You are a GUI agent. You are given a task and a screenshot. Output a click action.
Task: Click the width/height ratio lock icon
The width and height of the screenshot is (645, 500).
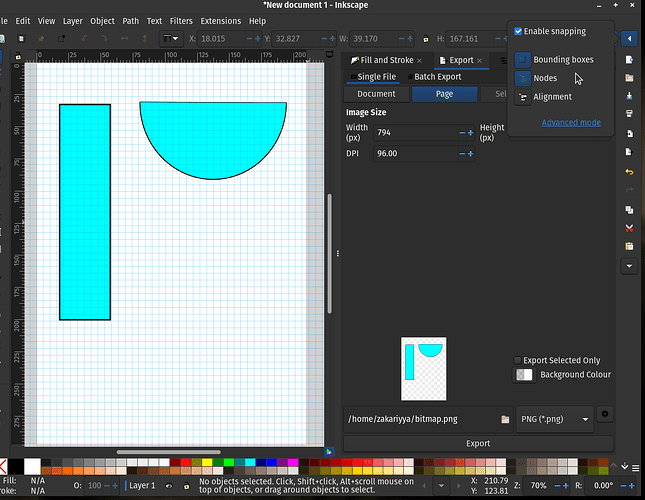pyautogui.click(x=426, y=39)
